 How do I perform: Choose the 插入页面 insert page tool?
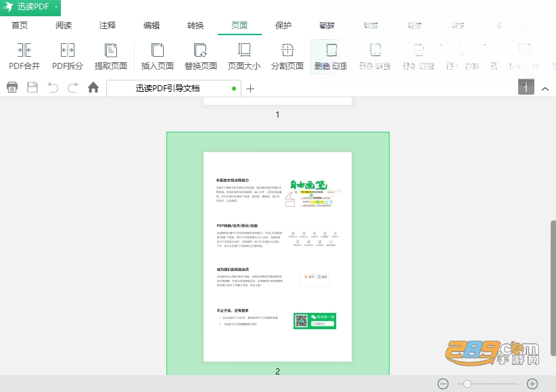point(158,56)
